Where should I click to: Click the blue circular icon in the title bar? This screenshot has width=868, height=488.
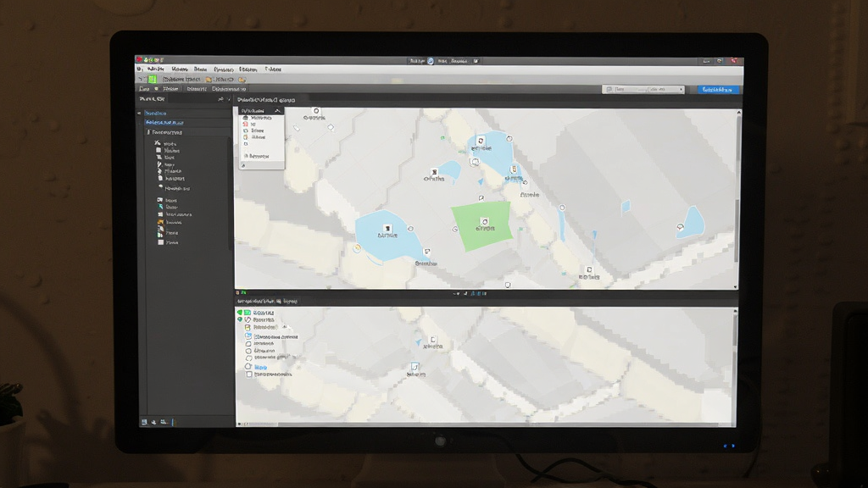(430, 61)
